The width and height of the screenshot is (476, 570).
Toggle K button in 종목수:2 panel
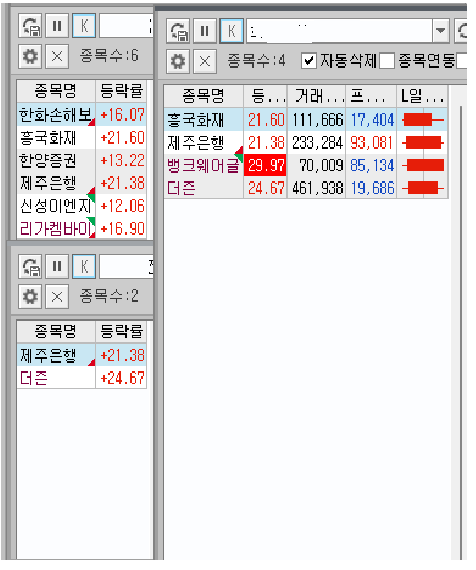click(x=84, y=266)
